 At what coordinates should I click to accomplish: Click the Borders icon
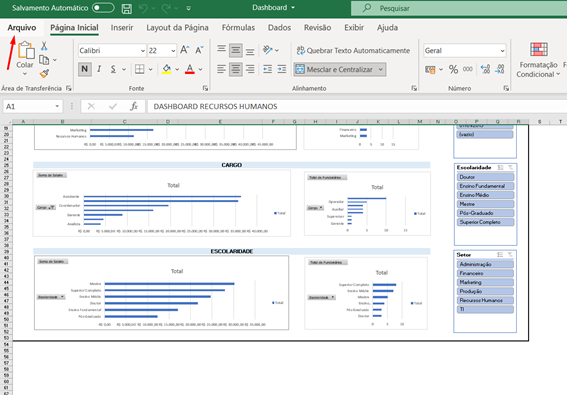[140, 69]
